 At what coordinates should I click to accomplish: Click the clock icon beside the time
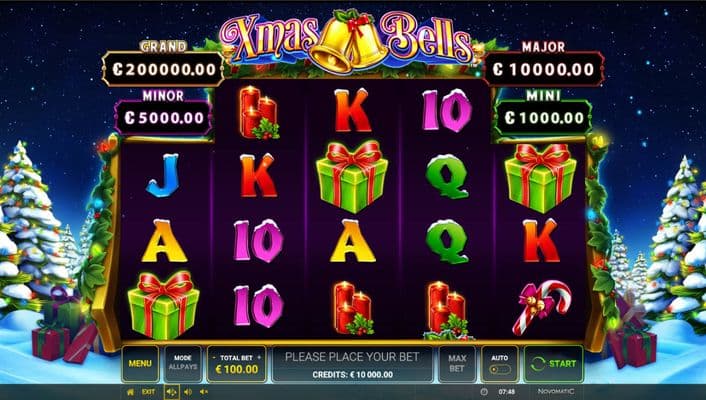[484, 392]
